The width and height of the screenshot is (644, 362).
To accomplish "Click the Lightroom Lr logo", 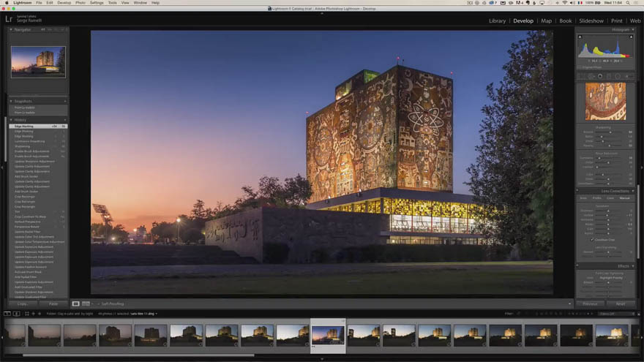I will [9, 19].
